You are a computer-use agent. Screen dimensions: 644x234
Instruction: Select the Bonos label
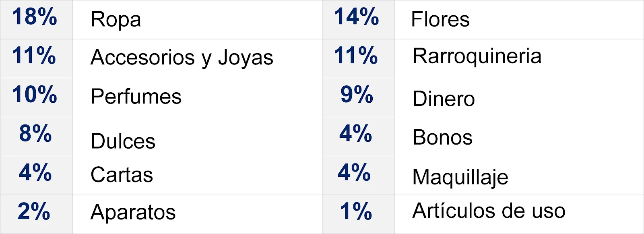[442, 137]
